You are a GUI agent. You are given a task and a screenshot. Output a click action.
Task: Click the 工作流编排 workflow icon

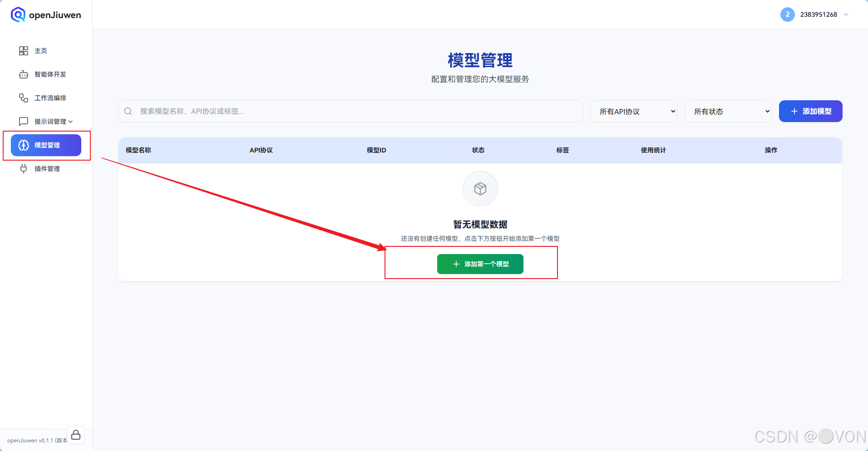(x=24, y=98)
